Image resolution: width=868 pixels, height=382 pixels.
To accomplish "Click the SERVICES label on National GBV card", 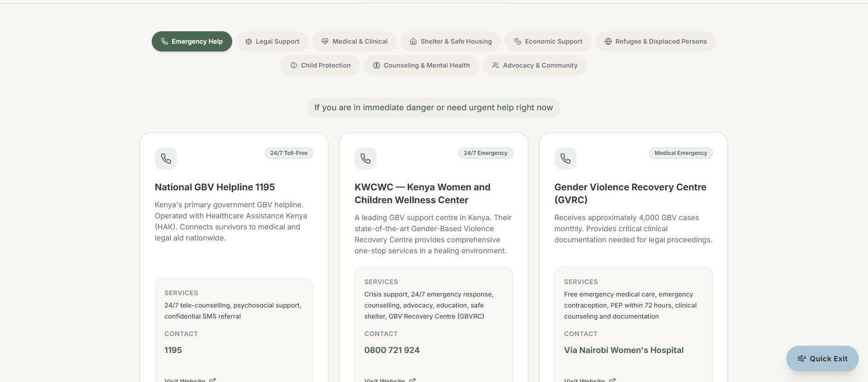I will 181,293.
